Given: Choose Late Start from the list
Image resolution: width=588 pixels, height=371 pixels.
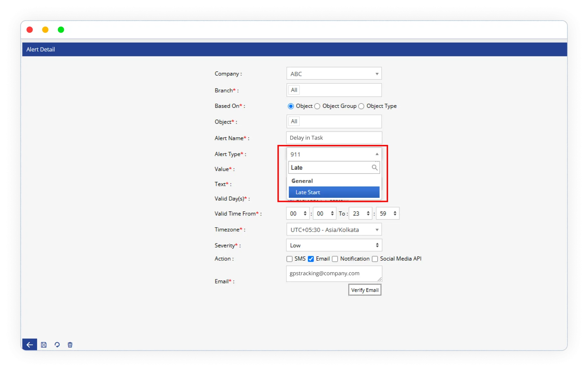Looking at the screenshot, I should (334, 192).
